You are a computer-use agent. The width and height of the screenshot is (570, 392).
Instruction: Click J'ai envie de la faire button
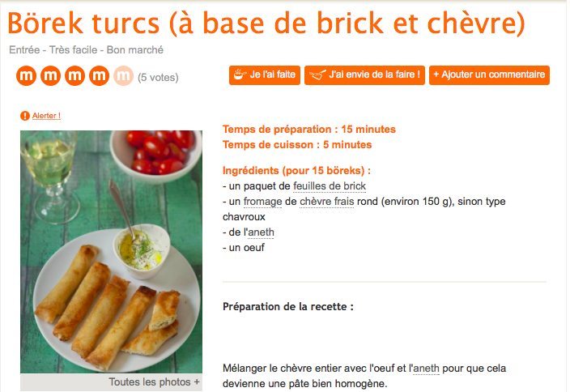point(364,75)
